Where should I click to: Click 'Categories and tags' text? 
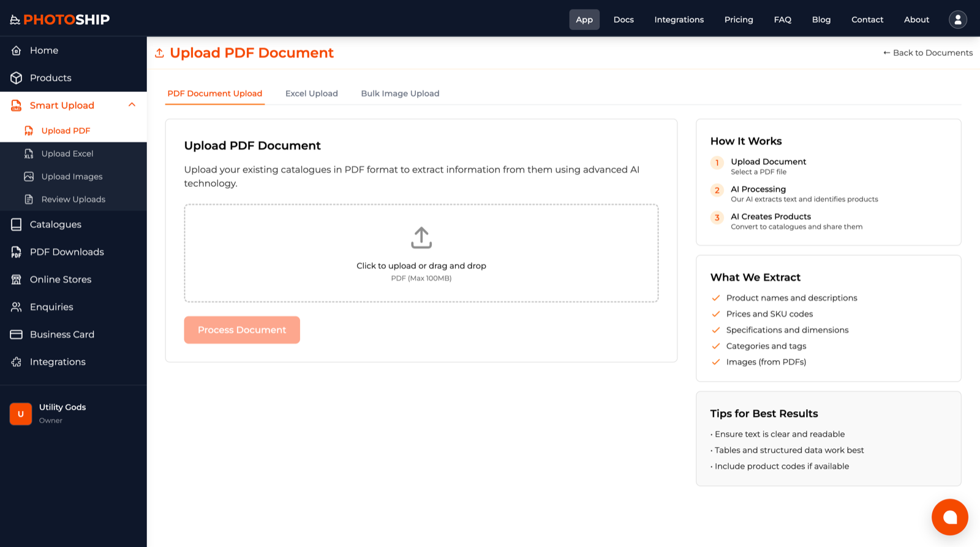(x=766, y=346)
